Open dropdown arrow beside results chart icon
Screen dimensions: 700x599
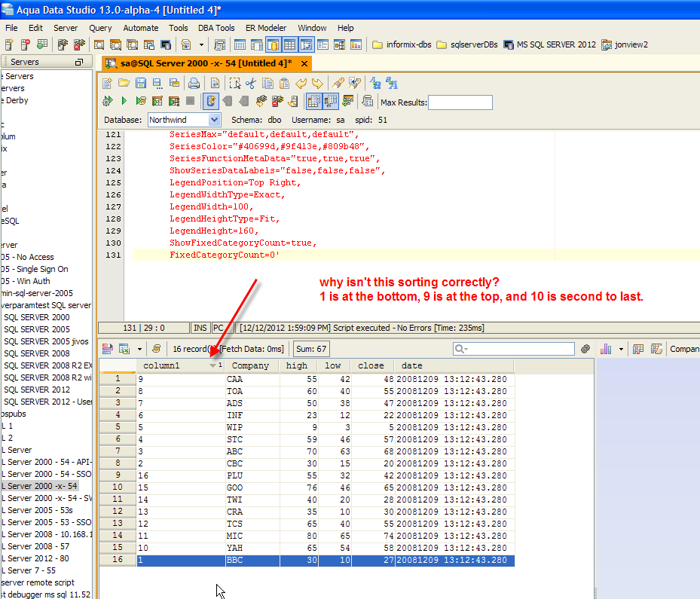coord(621,349)
